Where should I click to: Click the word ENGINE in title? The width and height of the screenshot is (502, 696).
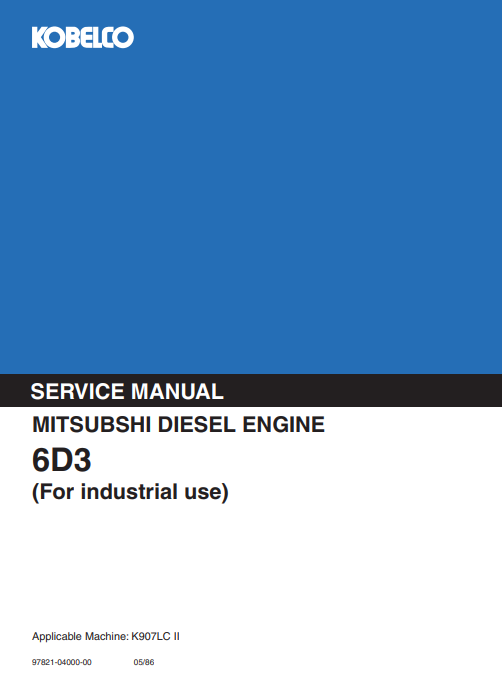click(x=284, y=424)
